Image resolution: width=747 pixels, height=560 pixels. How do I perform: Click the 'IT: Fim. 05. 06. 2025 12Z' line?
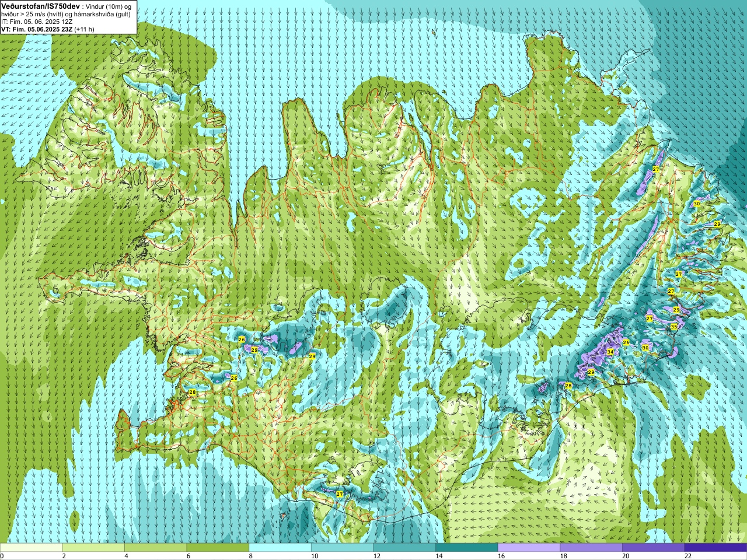pyautogui.click(x=37, y=21)
